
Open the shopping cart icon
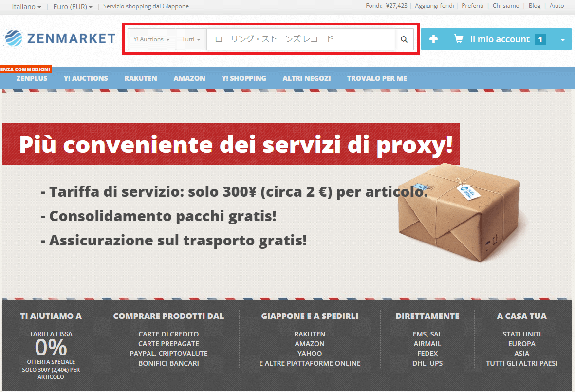[458, 38]
